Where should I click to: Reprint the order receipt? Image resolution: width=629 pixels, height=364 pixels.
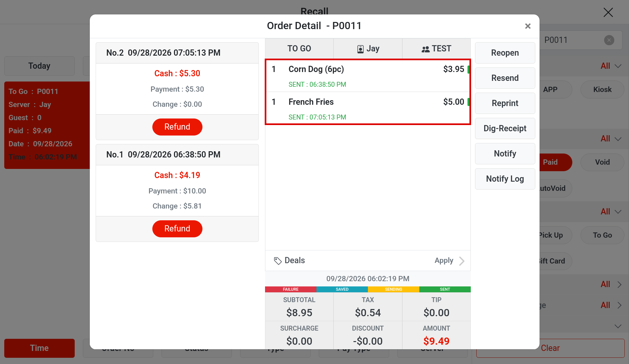(505, 103)
